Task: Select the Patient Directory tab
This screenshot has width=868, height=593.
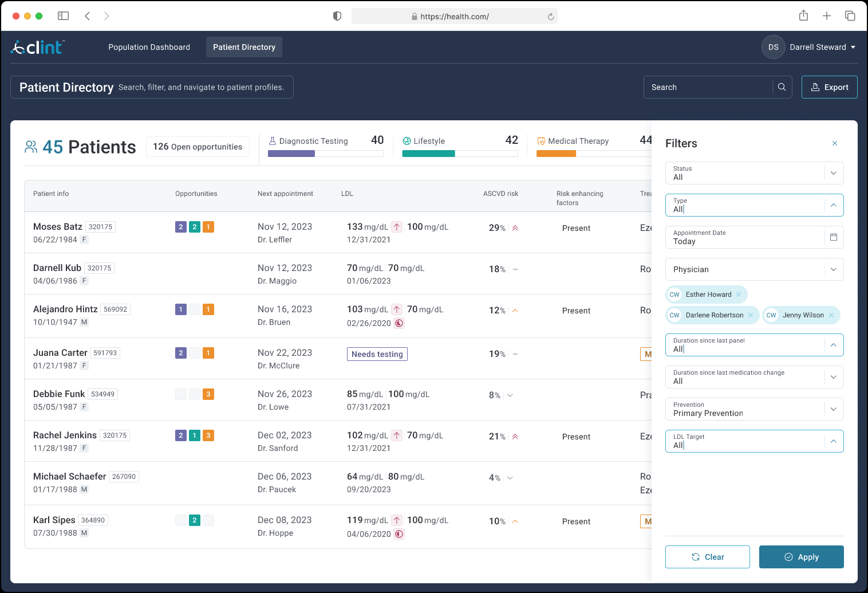Action: [244, 47]
